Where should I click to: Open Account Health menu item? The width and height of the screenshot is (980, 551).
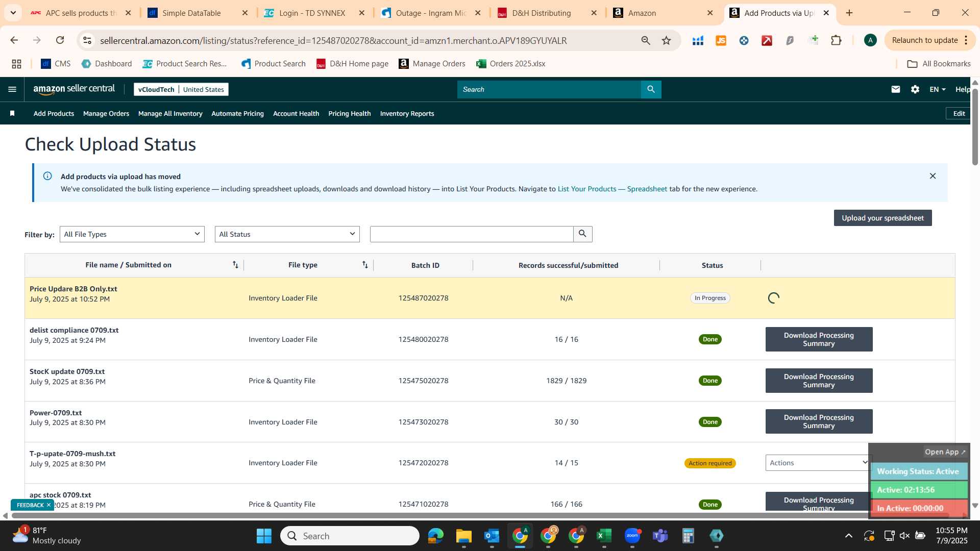pos(296,113)
